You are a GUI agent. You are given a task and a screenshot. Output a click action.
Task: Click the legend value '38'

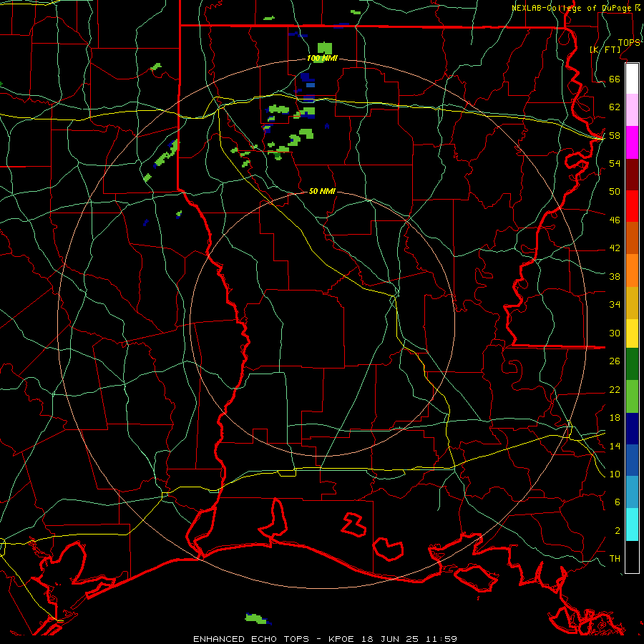[x=615, y=276]
